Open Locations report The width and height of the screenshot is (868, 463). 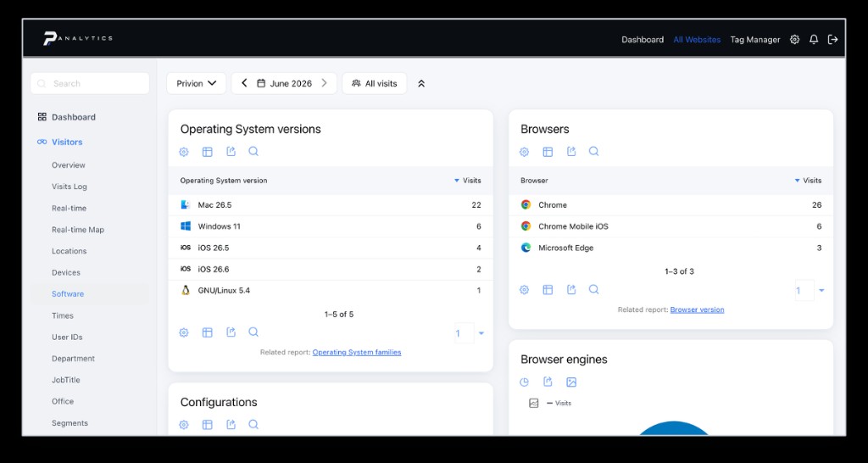click(x=70, y=251)
